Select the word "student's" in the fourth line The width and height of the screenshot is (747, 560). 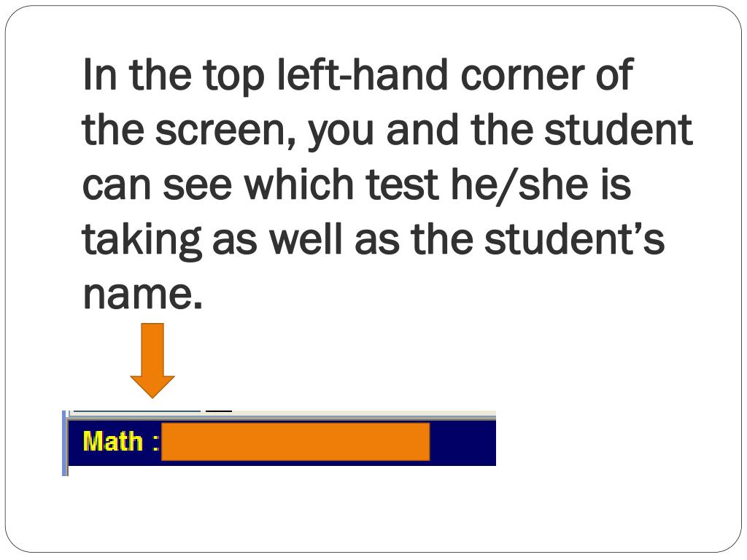[574, 239]
